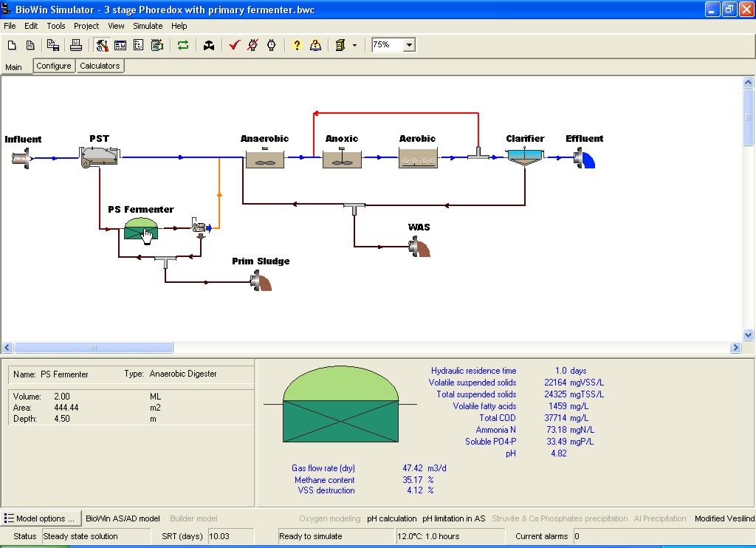The height and width of the screenshot is (548, 756).
Task: Click the Volume value '2.00'
Action: coord(62,397)
